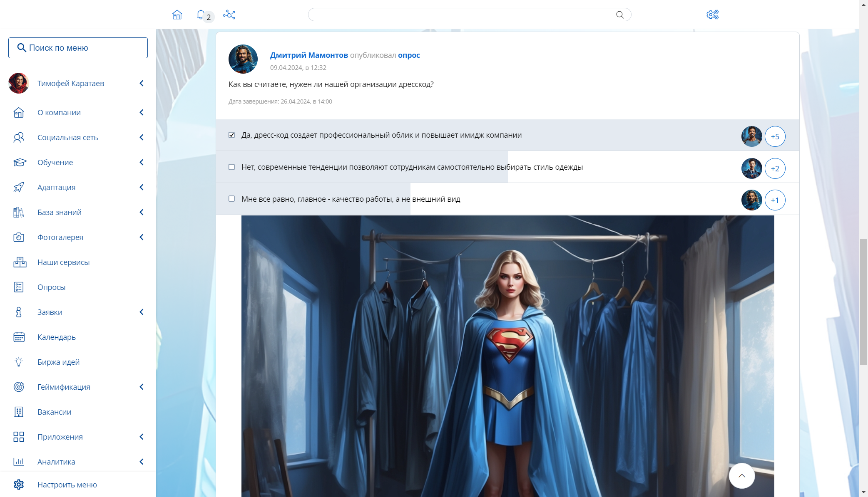868x497 pixels.
Task: Open Дмитрий Мамонтов's profile link
Action: (x=308, y=55)
